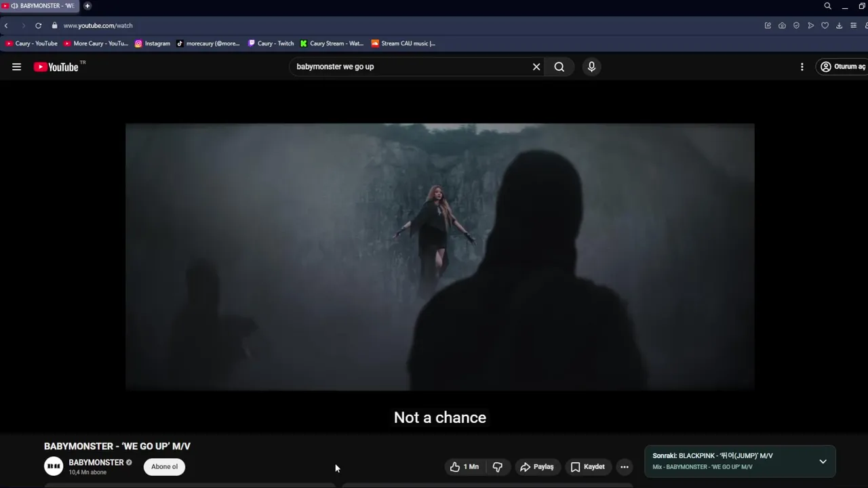Reload the page with refresh icon
This screenshot has width=868, height=488.
[x=39, y=25]
